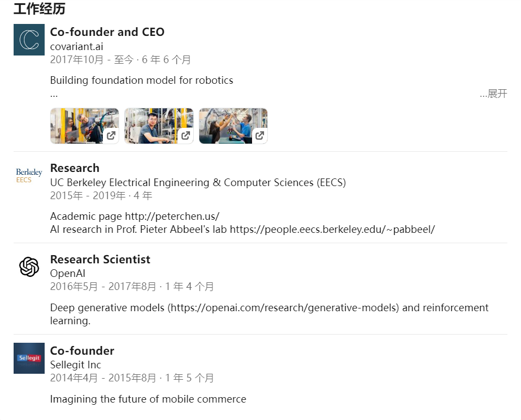Open the first robotics media thumbnail
This screenshot has height=420, width=521.
click(76, 125)
